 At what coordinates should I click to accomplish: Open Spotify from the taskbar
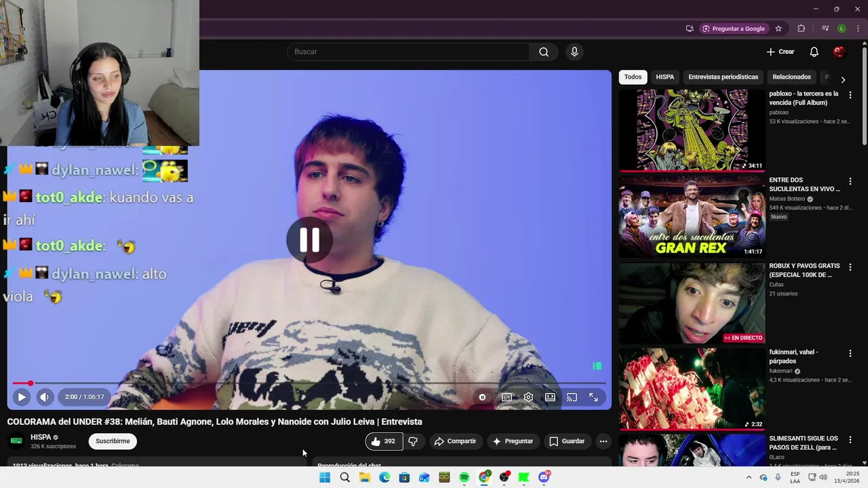click(x=465, y=477)
